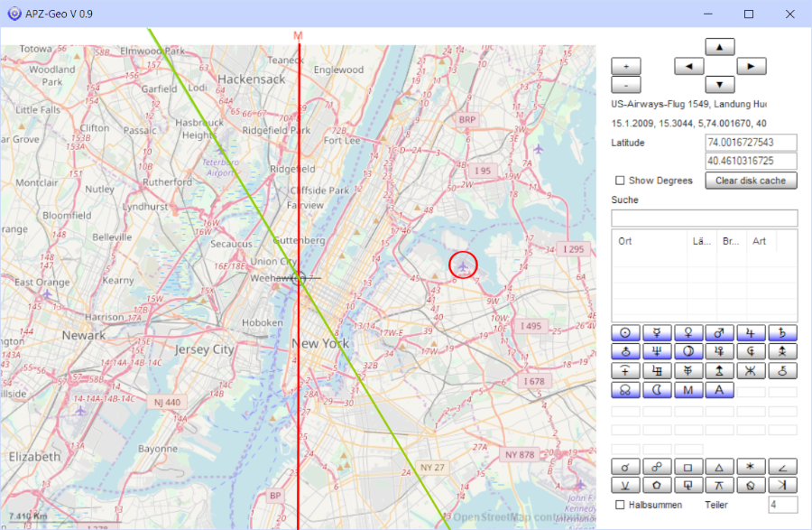Toggle the Mars planet button
This screenshot has height=530, width=812.
coord(720,333)
